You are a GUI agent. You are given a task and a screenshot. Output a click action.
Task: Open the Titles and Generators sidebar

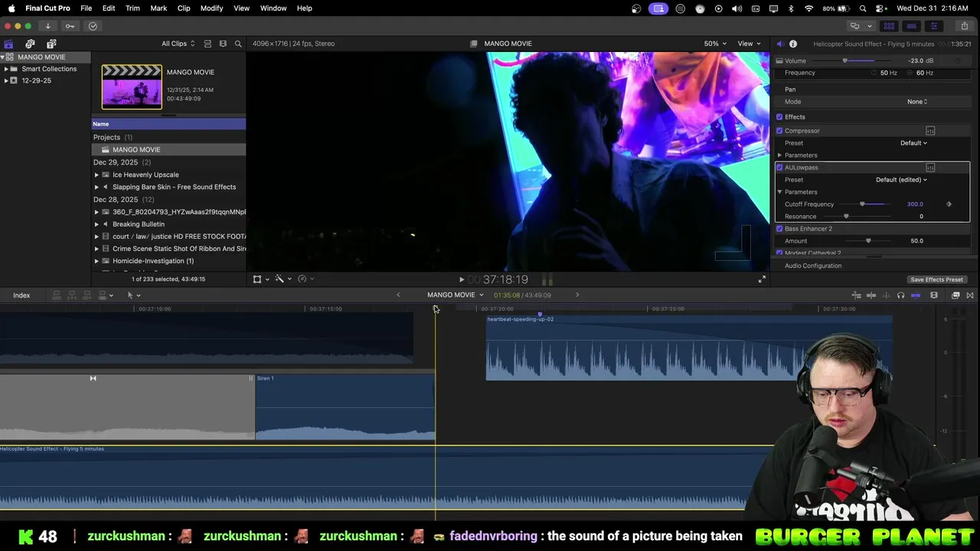pos(51,44)
